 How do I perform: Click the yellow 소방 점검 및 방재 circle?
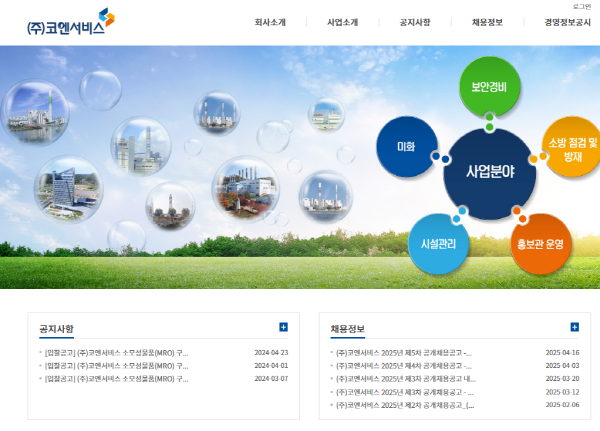(572, 149)
